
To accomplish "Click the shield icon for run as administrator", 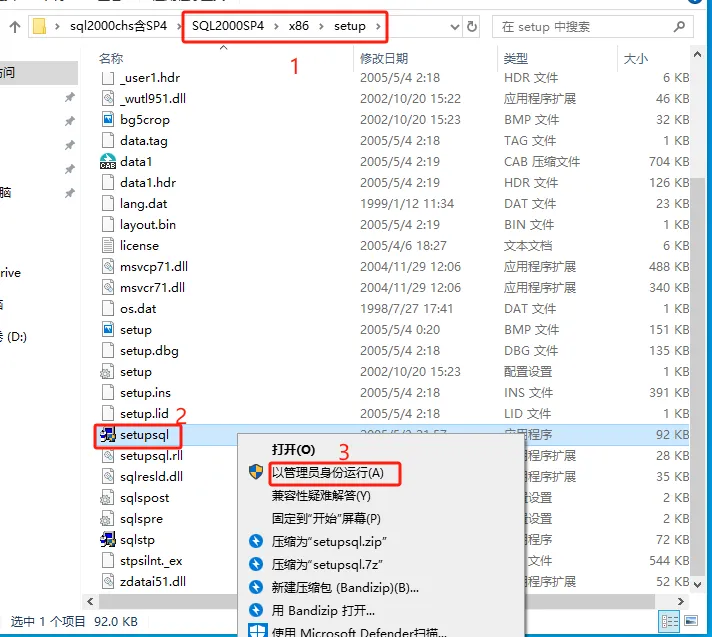I will coord(256,472).
